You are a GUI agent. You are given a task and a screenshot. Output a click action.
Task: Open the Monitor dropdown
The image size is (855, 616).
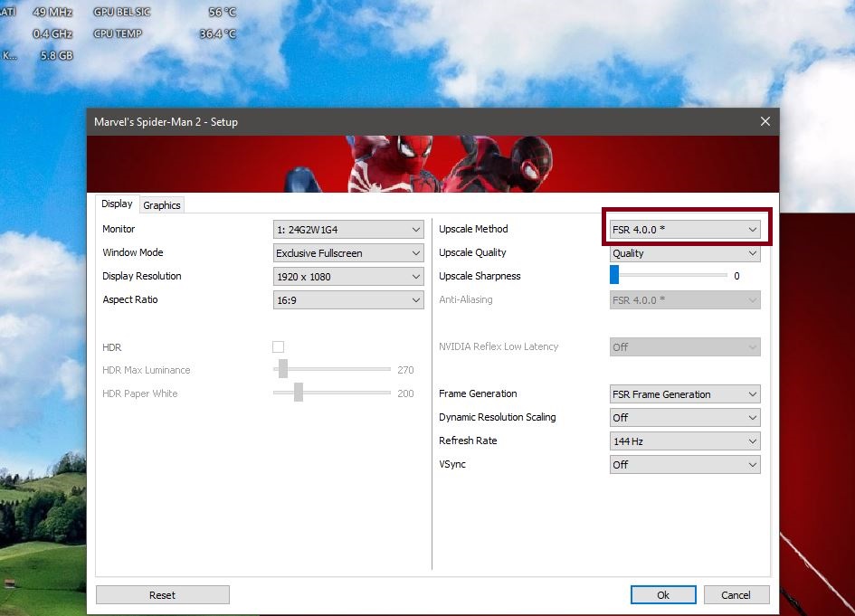click(x=348, y=230)
